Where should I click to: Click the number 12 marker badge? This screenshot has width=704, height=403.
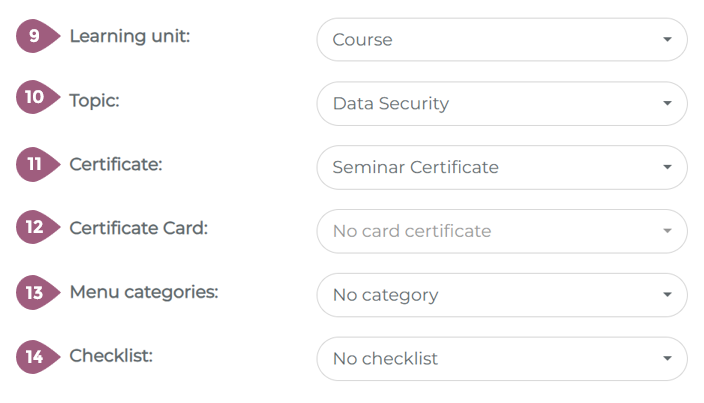36,228
